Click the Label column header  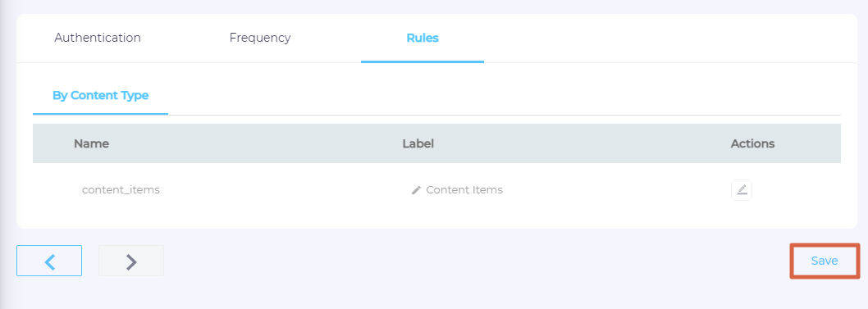(x=418, y=143)
